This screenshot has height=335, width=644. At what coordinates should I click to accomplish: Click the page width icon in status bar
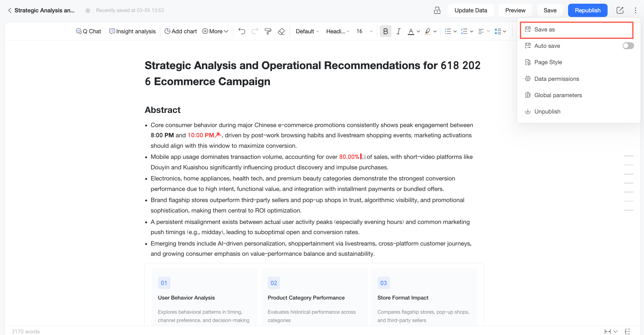point(608,331)
